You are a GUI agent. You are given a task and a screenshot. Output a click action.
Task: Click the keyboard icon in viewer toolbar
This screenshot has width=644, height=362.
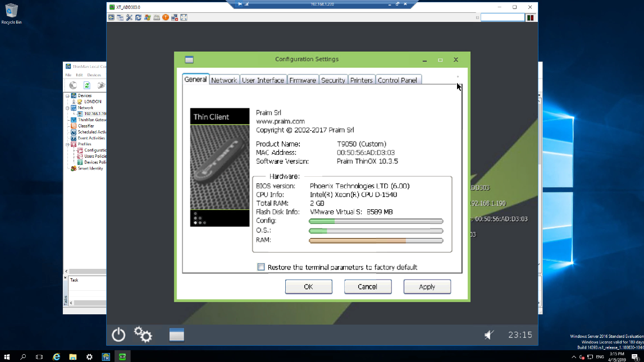click(x=157, y=17)
